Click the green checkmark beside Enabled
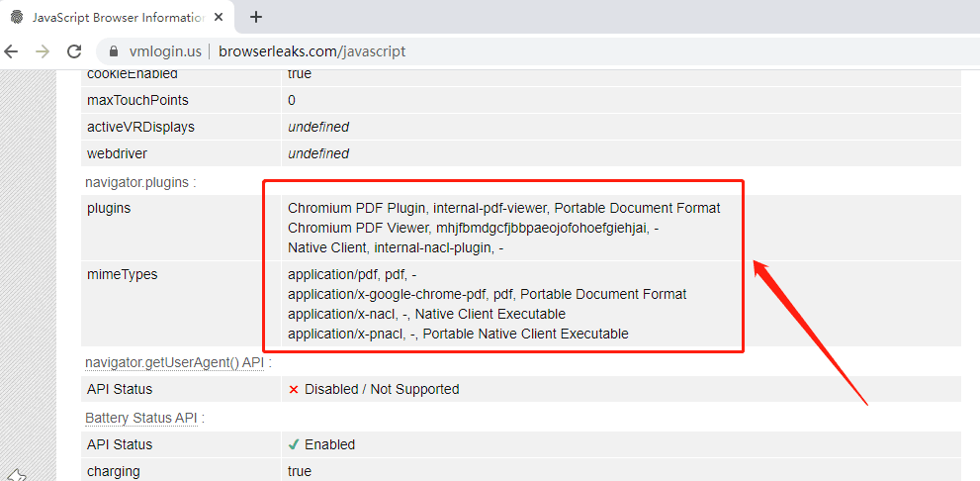This screenshot has height=481, width=980. point(294,444)
